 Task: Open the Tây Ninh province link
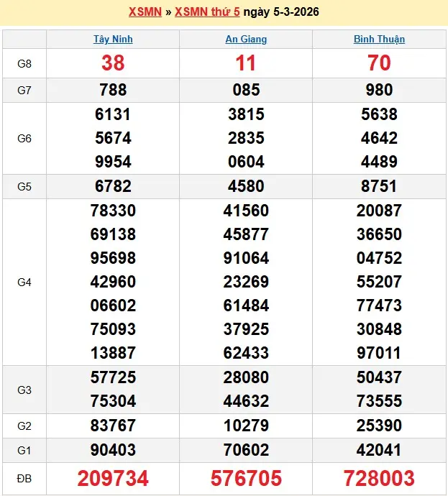(x=113, y=40)
